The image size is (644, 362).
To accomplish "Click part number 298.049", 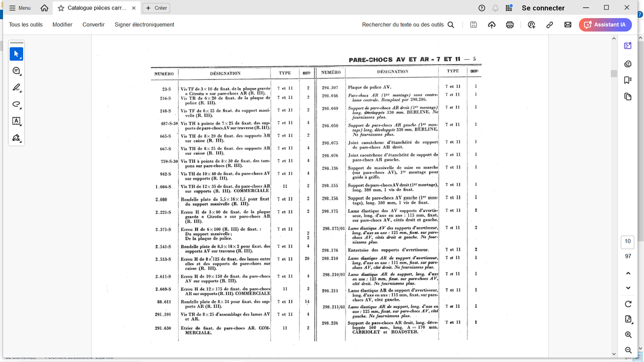I will click(x=330, y=109).
